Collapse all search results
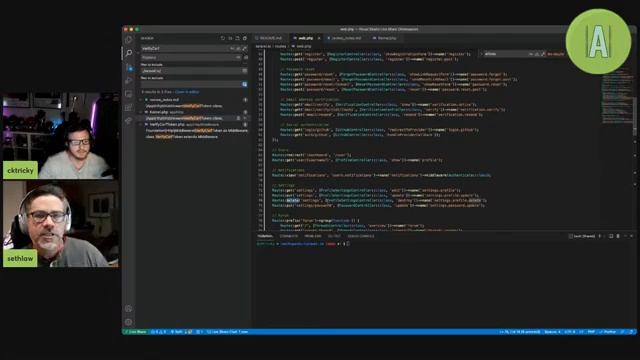 (244, 38)
